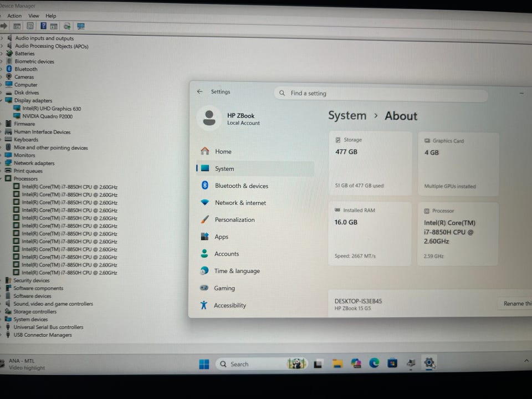Click the Batteries category icon
Viewport: 532px width, 399px height.
click(9, 53)
